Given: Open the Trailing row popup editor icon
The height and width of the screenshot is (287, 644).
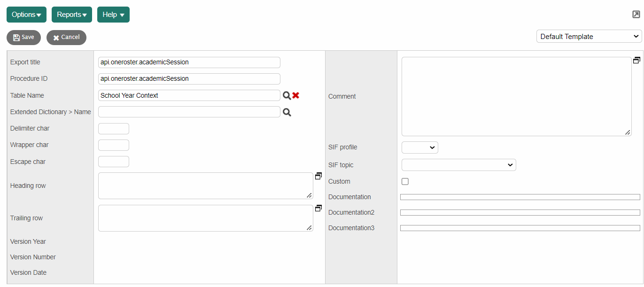Looking at the screenshot, I should [318, 208].
